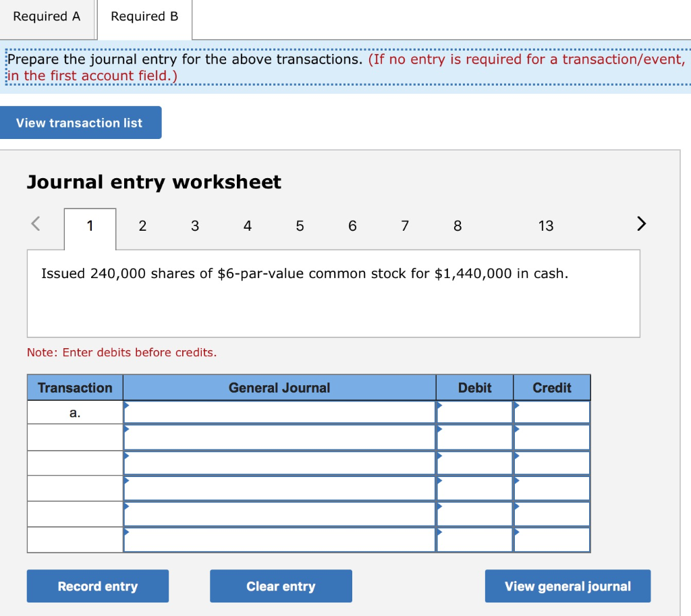Open journal entry tab 7
The image size is (691, 616).
click(x=405, y=226)
